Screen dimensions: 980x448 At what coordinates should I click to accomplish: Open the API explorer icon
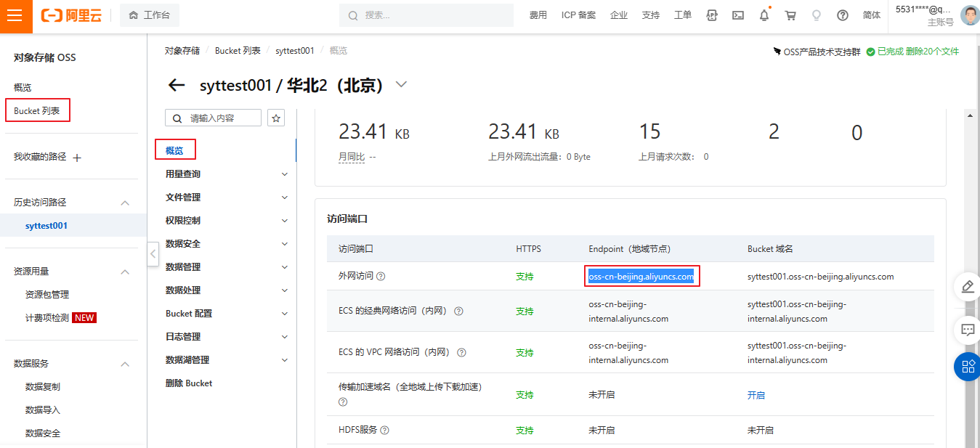[712, 15]
